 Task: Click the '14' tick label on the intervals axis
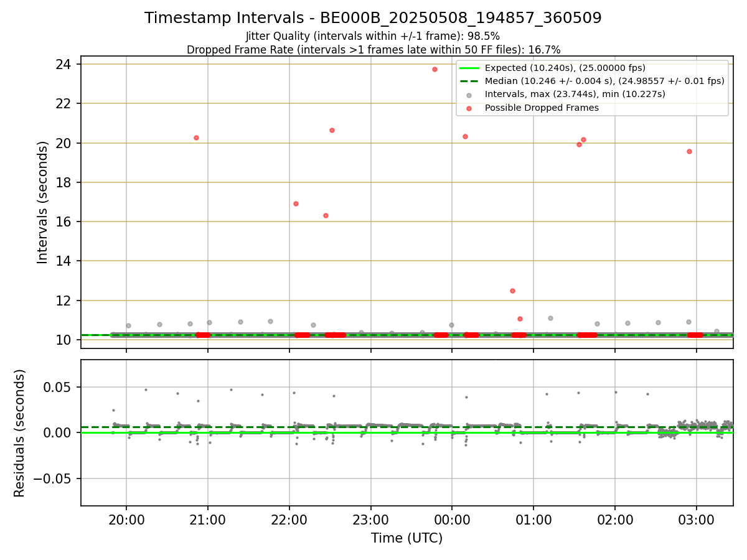point(63,261)
